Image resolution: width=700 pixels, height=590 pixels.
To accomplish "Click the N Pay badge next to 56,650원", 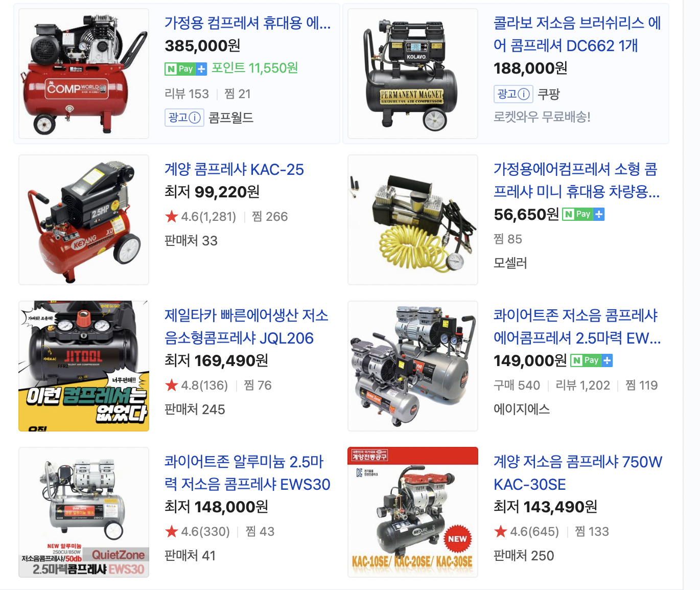I will [x=584, y=214].
